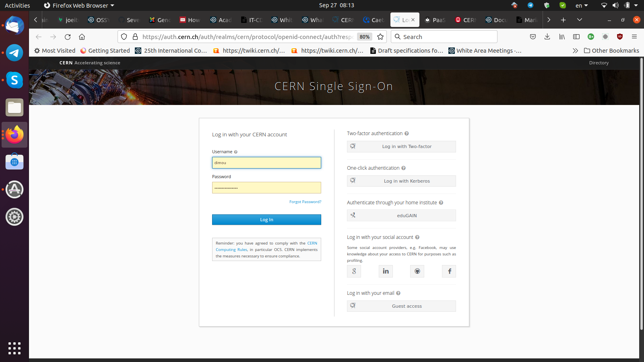
Task: Show Applications grid in the dock
Action: (x=14, y=348)
